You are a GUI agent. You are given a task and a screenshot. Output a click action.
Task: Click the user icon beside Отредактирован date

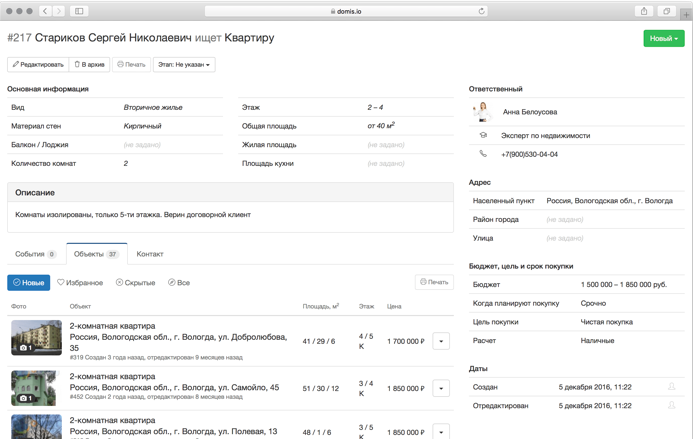[x=671, y=406]
